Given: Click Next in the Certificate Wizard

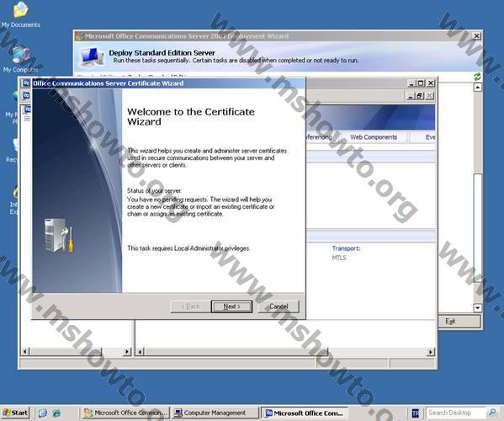Looking at the screenshot, I should pyautogui.click(x=231, y=306).
